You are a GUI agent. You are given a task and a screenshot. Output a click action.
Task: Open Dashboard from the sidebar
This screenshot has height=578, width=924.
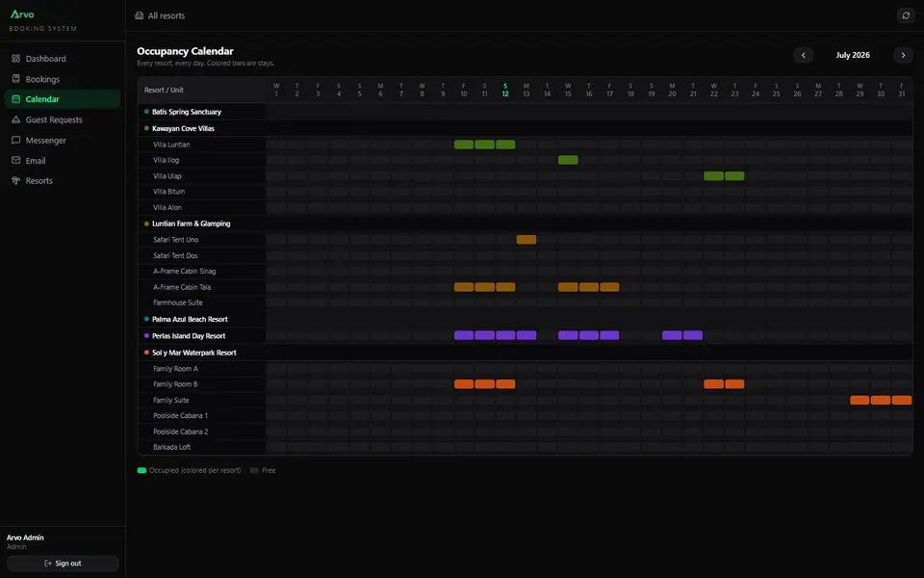62,59
